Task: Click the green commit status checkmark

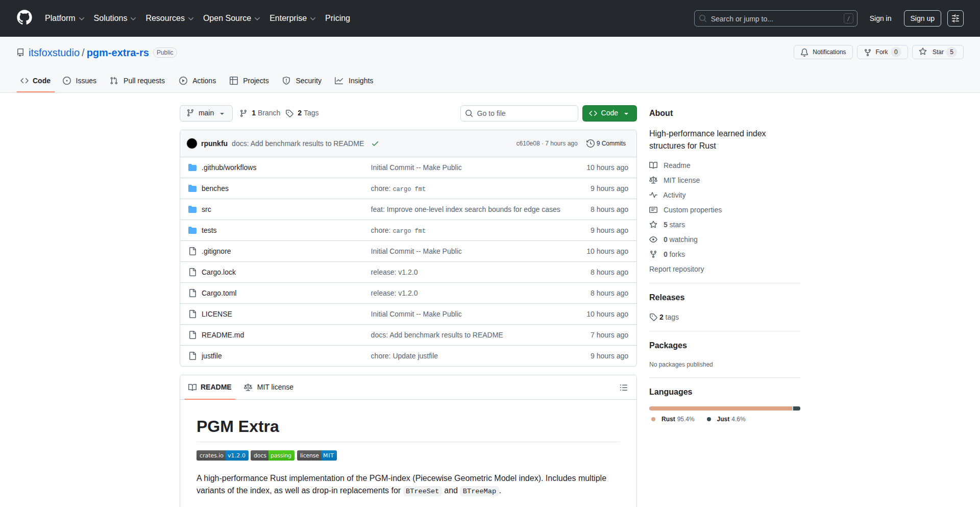Action: (x=375, y=143)
